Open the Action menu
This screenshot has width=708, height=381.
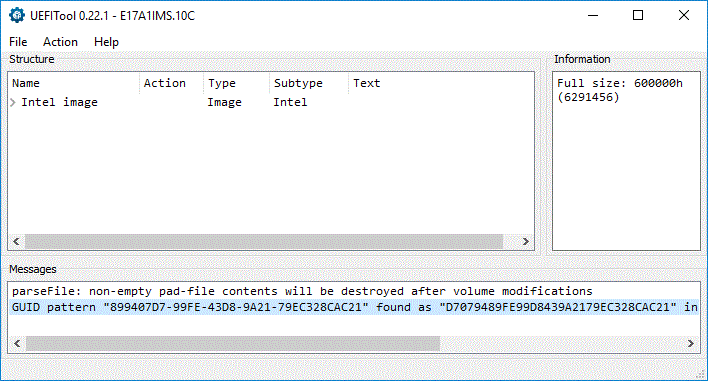tap(60, 42)
